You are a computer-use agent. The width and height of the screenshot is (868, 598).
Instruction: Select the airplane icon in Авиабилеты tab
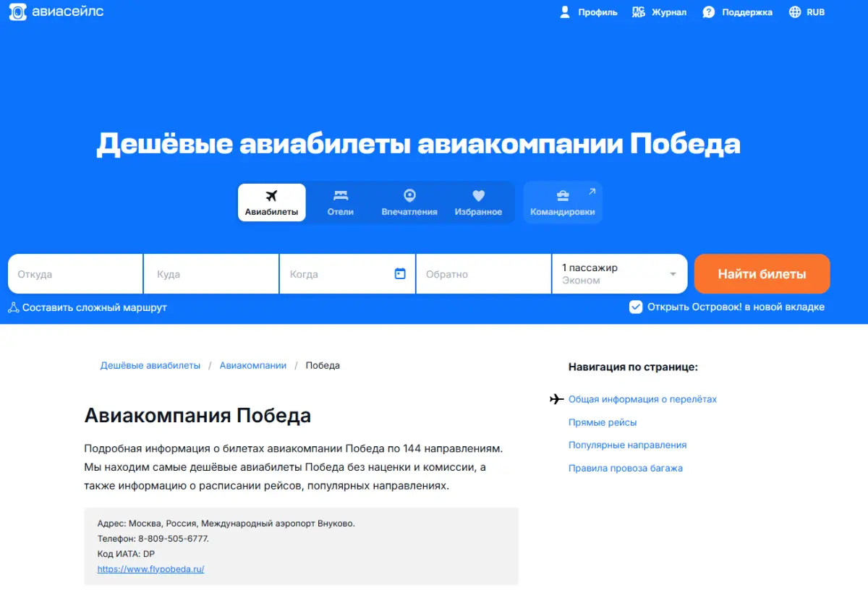[272, 196]
